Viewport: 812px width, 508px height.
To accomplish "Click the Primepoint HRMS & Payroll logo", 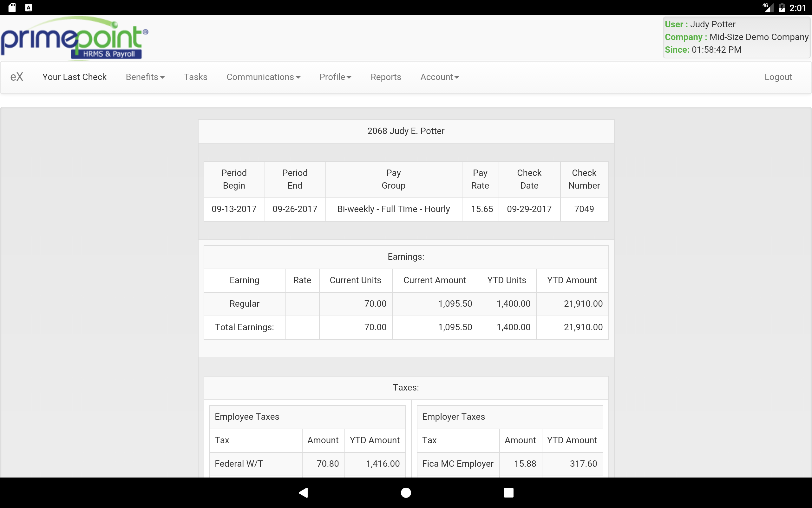I will click(x=75, y=38).
